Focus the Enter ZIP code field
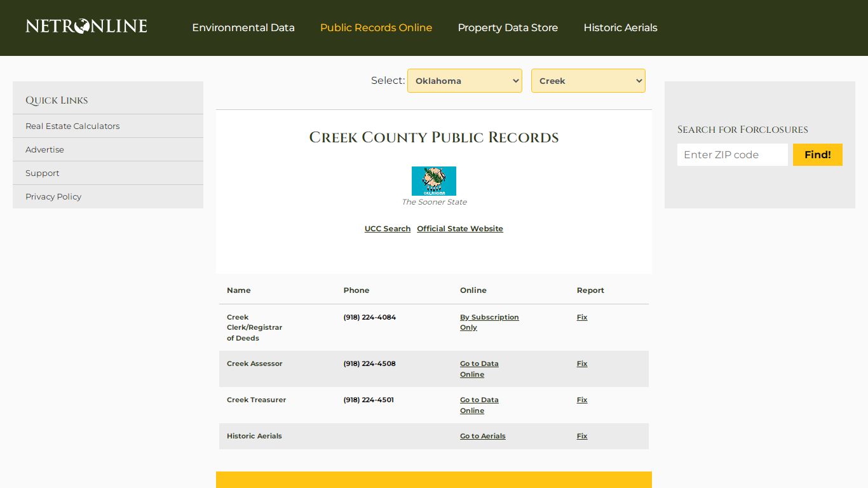 pyautogui.click(x=733, y=154)
